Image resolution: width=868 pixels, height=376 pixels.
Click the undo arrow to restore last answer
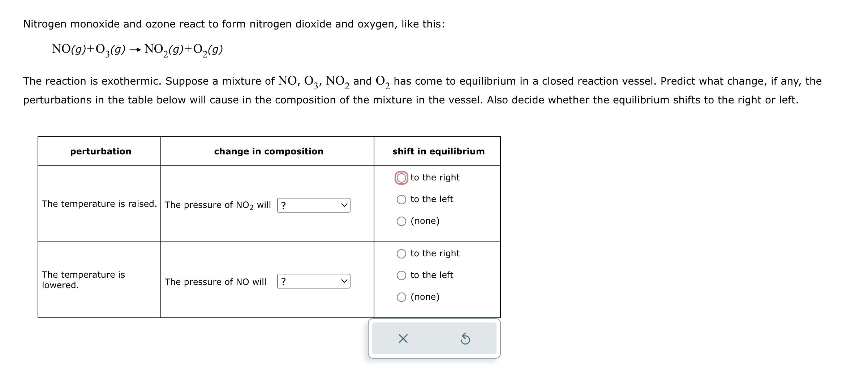(465, 339)
